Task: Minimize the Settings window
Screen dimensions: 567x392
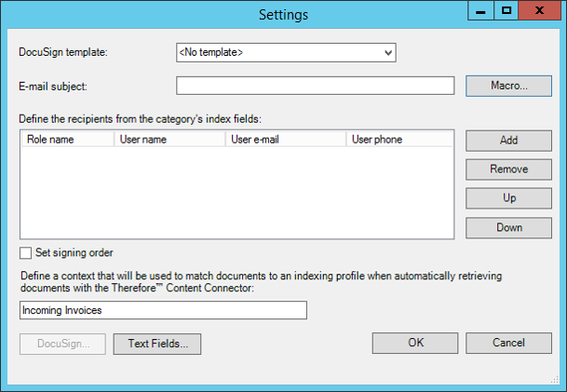Action: point(481,11)
